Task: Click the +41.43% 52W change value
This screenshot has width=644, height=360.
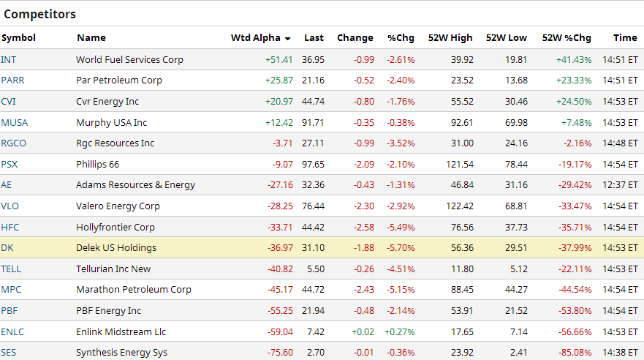Action: tap(574, 59)
